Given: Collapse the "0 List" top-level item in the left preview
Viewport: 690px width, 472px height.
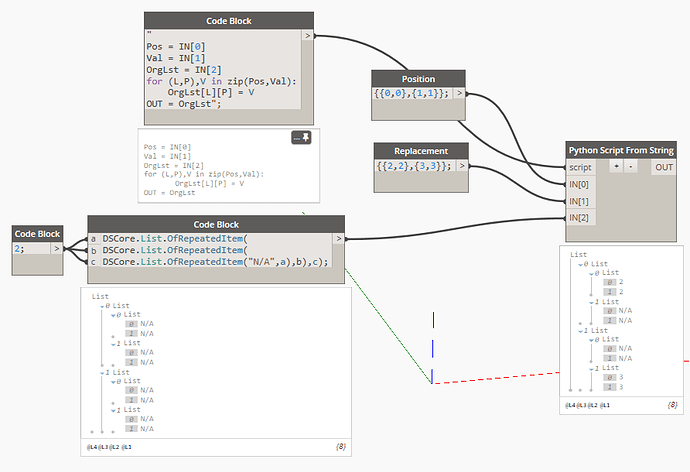Looking at the screenshot, I should [102, 305].
